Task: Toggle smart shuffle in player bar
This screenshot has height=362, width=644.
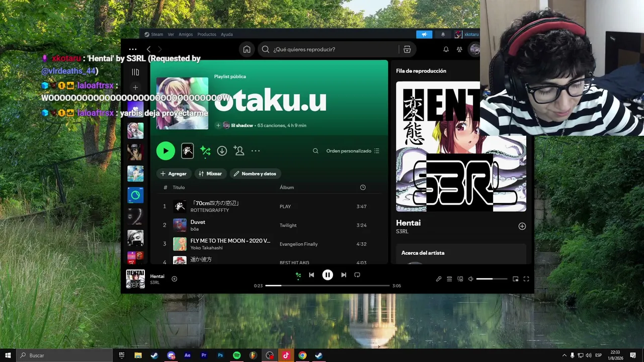Action: click(298, 275)
